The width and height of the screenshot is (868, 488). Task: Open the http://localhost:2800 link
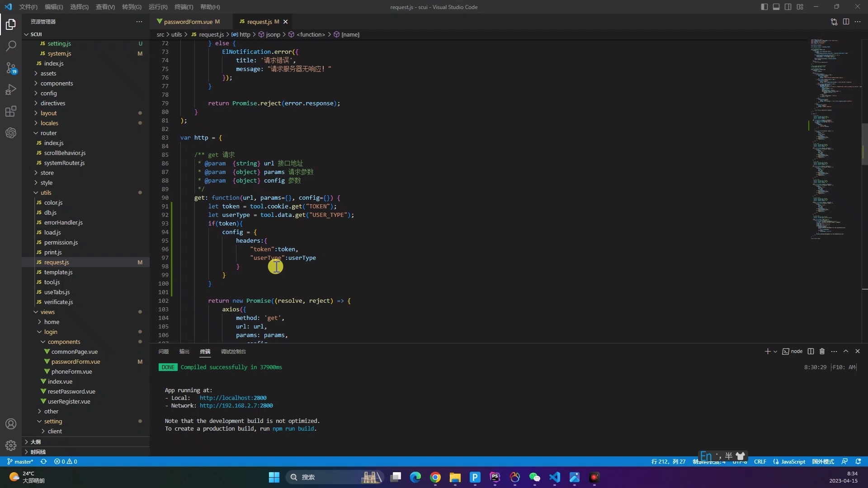click(x=232, y=398)
